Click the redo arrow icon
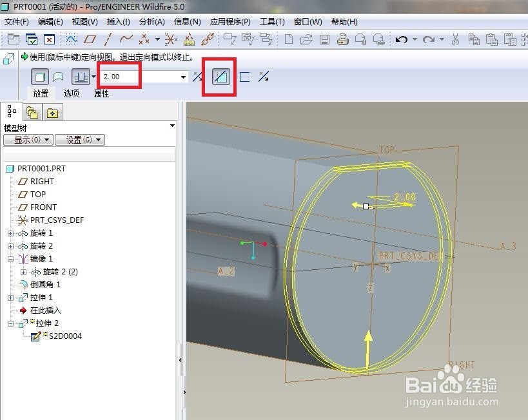This screenshot has height=420, width=528. (428, 40)
